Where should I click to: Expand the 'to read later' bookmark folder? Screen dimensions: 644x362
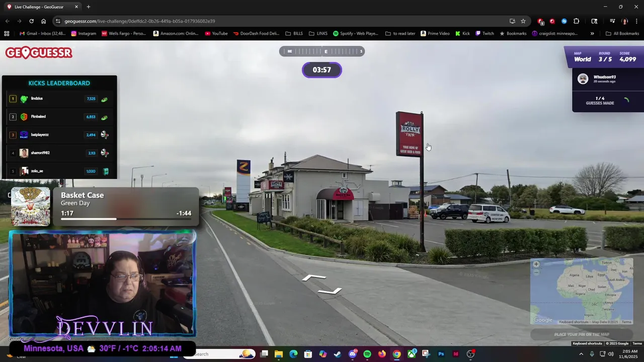pyautogui.click(x=400, y=34)
